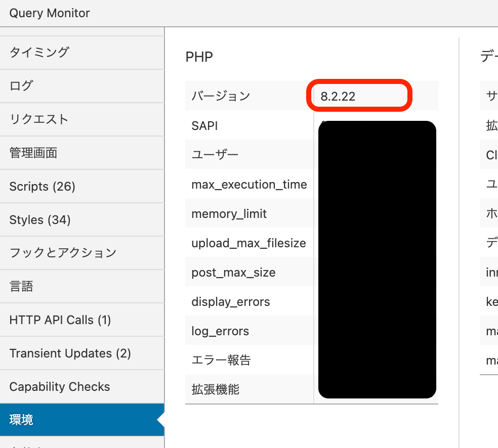Select Capability Checks in sidebar
This screenshot has width=498, height=448.
[x=60, y=387]
